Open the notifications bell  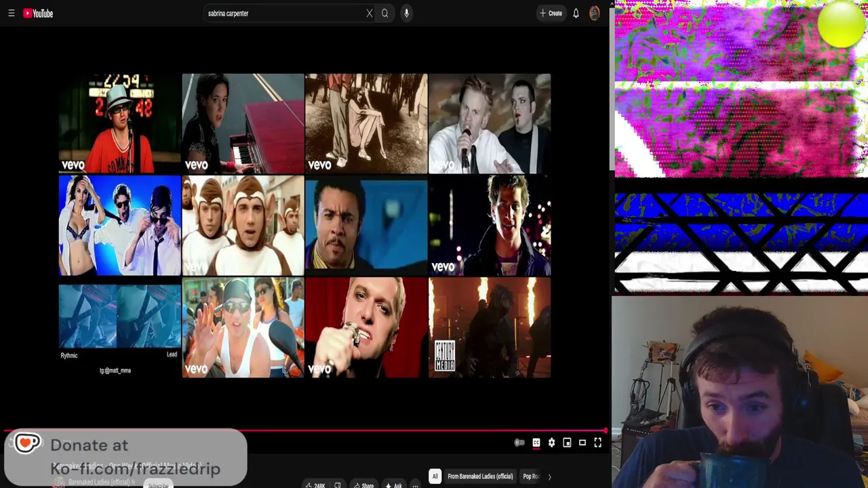[576, 13]
